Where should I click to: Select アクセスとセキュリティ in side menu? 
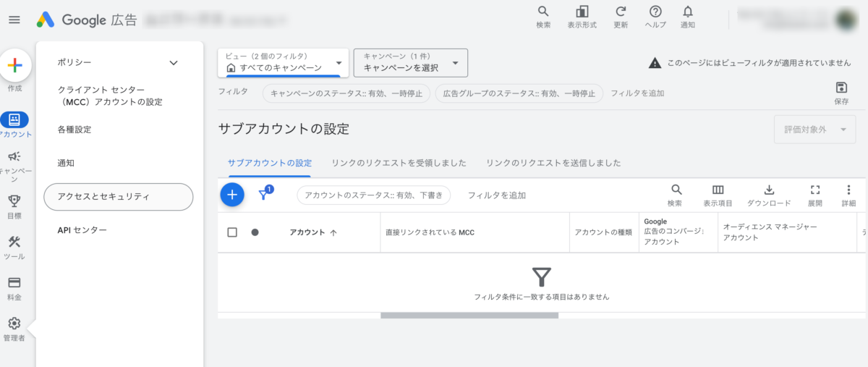[119, 196]
